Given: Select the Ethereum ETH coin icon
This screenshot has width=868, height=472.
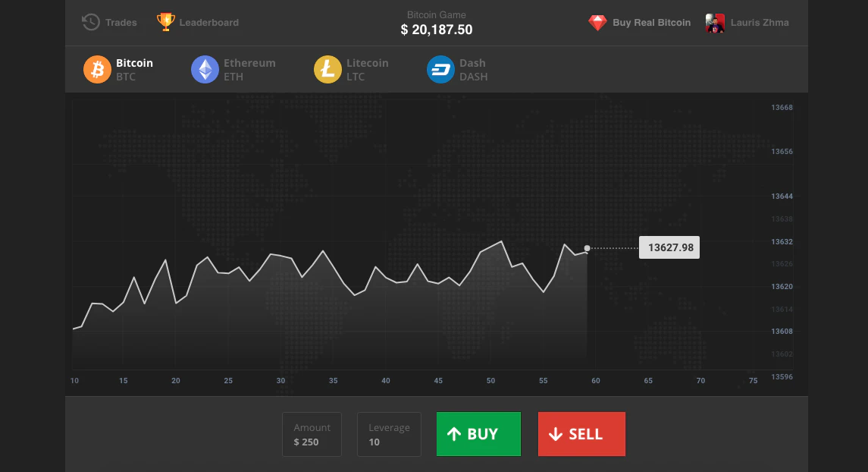Looking at the screenshot, I should point(205,69).
